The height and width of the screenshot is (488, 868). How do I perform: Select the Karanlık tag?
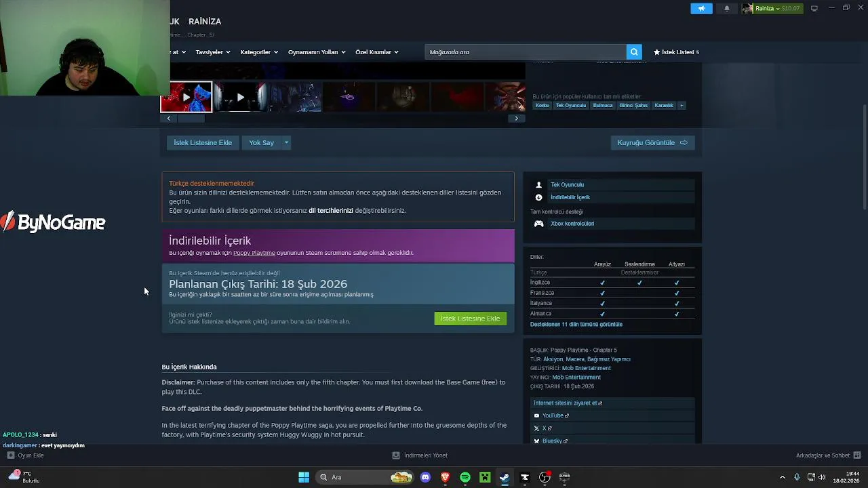[664, 105]
